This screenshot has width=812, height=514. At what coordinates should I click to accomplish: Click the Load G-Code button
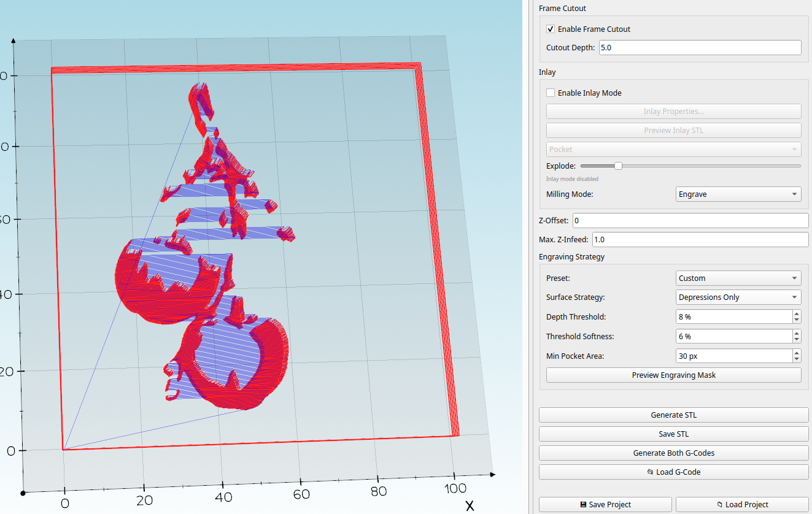point(673,472)
